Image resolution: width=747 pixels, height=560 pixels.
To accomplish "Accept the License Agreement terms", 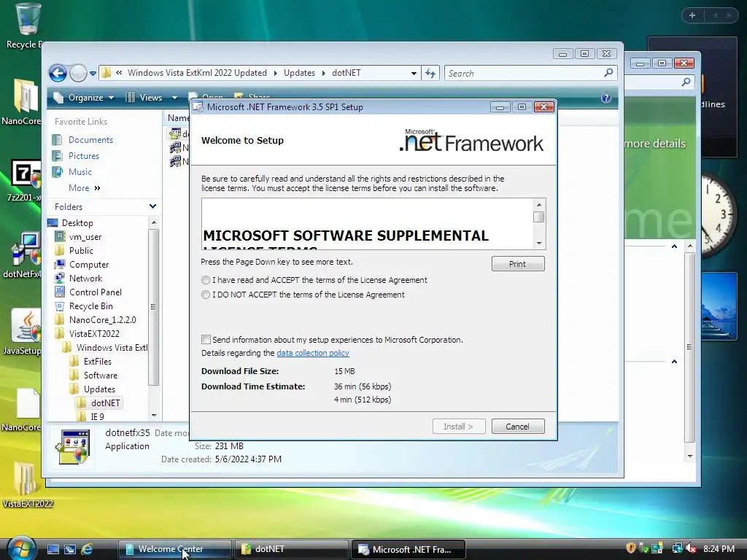I will pyautogui.click(x=205, y=280).
